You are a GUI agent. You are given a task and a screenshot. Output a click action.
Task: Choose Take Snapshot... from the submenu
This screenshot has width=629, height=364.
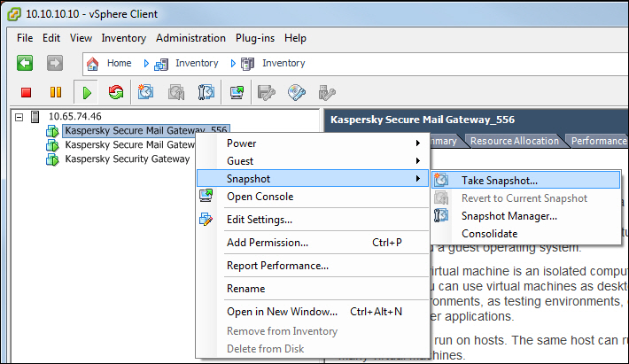point(499,180)
